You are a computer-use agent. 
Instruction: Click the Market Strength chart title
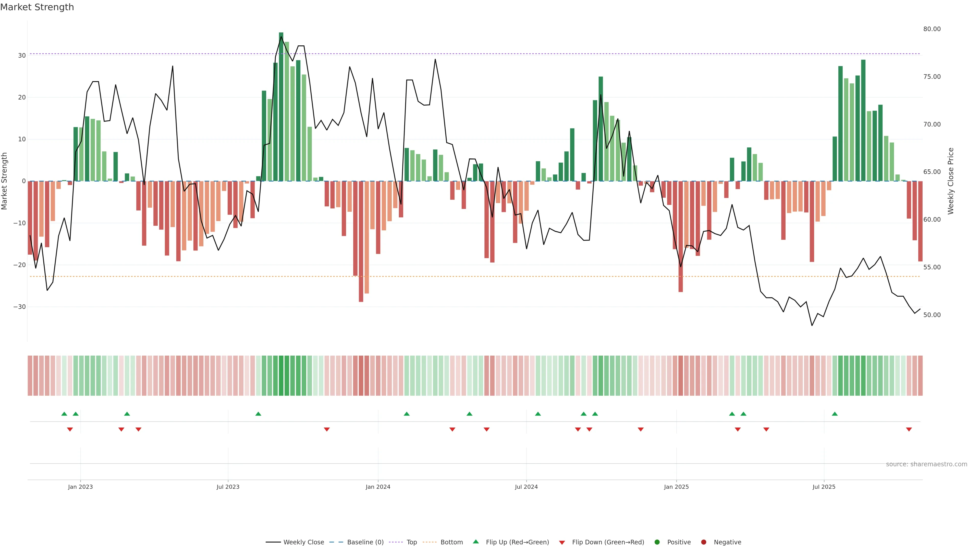click(x=37, y=7)
